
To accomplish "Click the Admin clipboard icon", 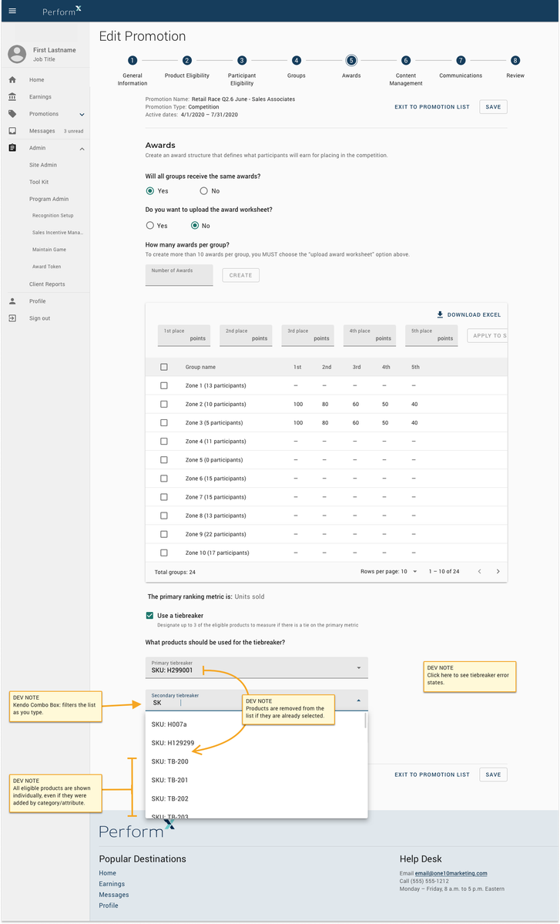I will (12, 148).
